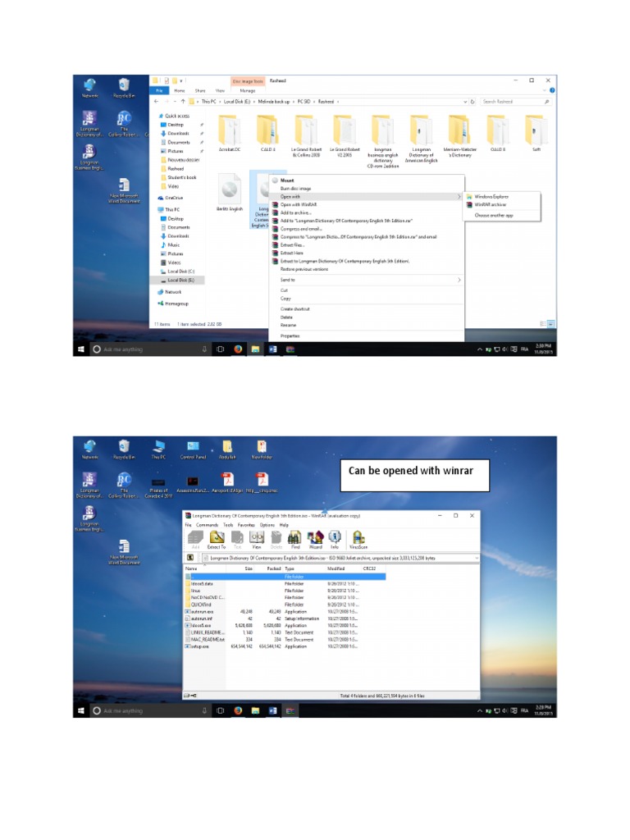Click the Explorer address bar refresh icon
Image resolution: width=630 pixels, height=840 pixels.
(x=472, y=101)
